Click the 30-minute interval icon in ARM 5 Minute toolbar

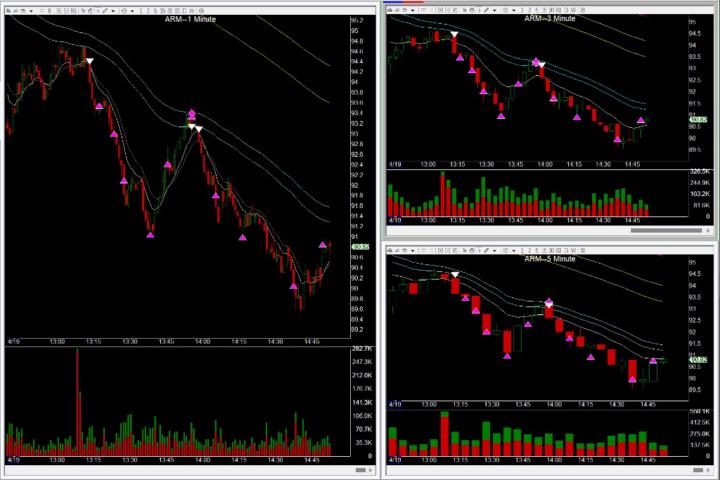tap(552, 250)
